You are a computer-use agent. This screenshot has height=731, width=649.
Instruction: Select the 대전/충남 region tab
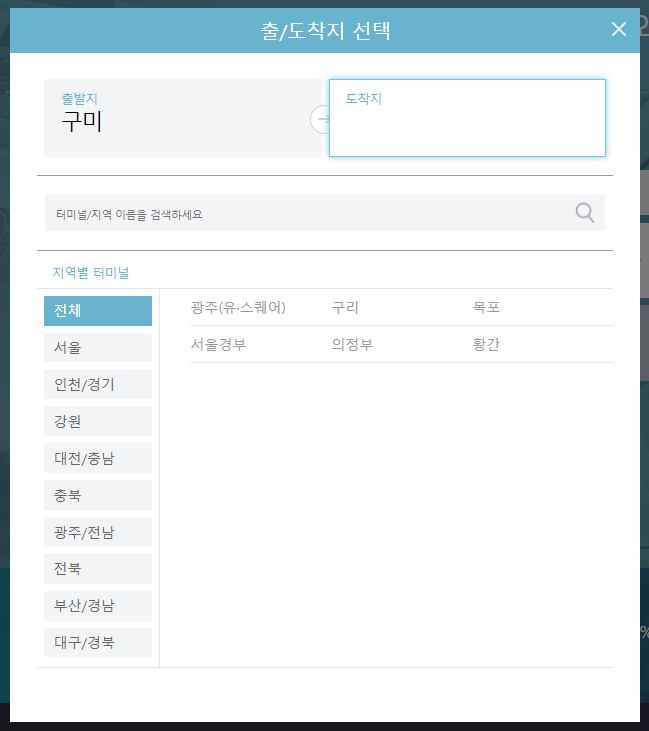(98, 458)
